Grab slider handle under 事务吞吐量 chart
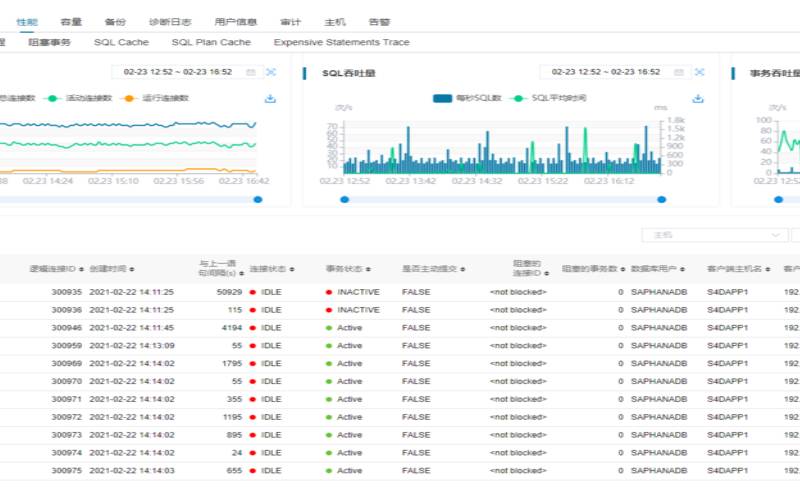Image resolution: width=800 pixels, height=500 pixels. click(779, 199)
